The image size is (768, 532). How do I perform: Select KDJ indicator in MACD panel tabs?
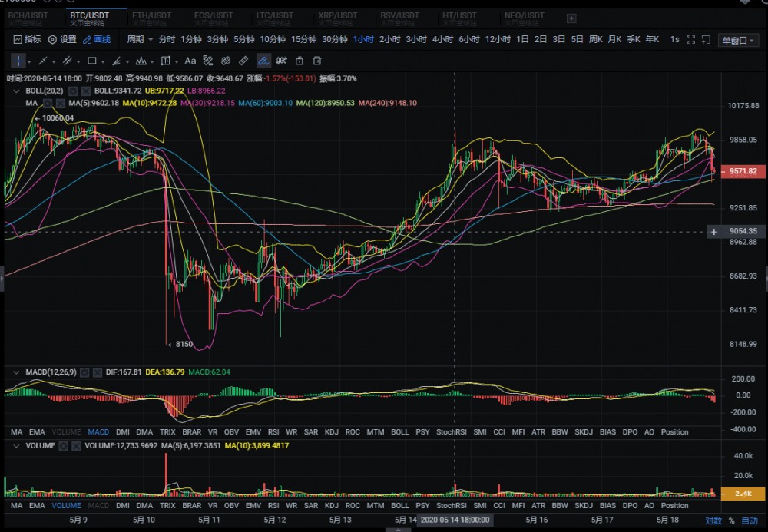(x=332, y=432)
